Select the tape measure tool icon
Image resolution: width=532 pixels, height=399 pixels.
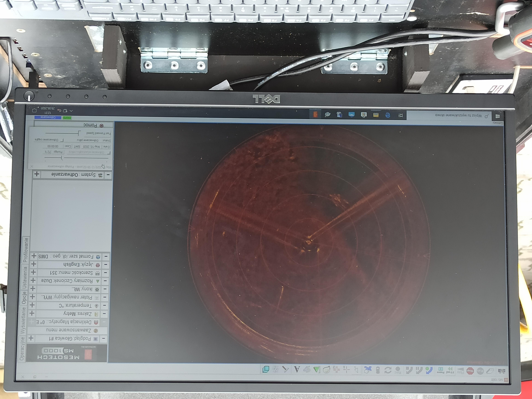point(326,370)
